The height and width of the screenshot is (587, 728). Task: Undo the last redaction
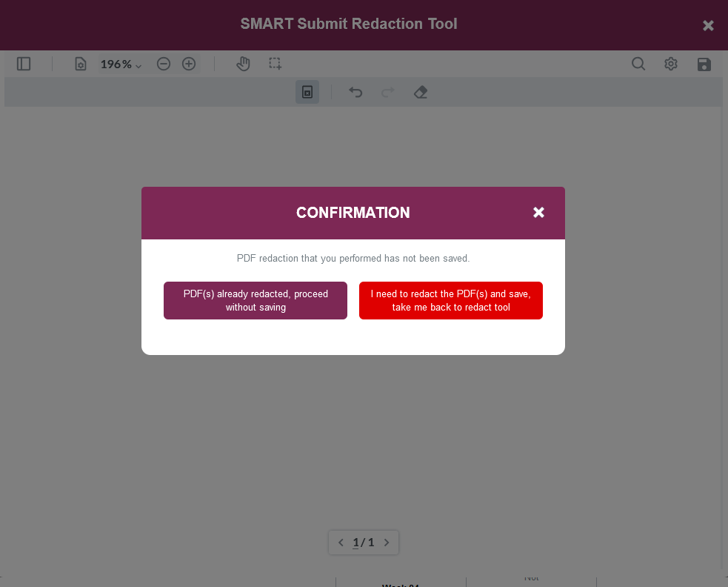coord(355,92)
